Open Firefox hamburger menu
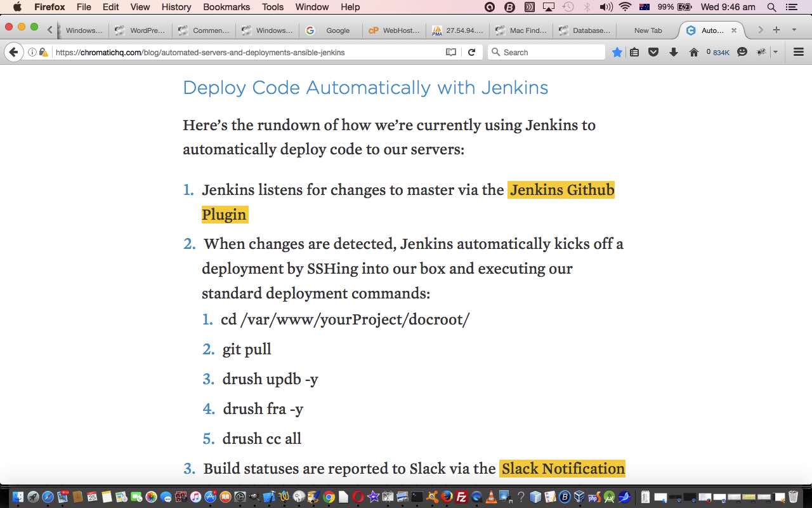812x508 pixels. click(799, 52)
